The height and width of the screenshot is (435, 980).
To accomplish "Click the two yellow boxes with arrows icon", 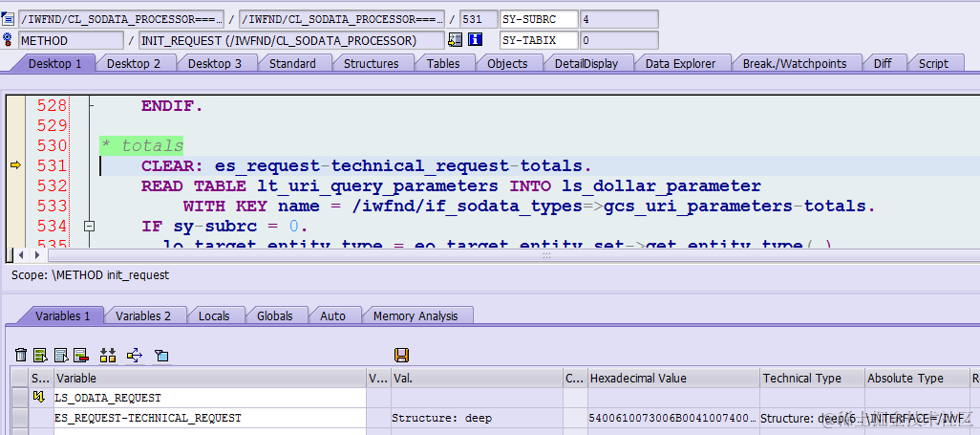I will pyautogui.click(x=108, y=356).
